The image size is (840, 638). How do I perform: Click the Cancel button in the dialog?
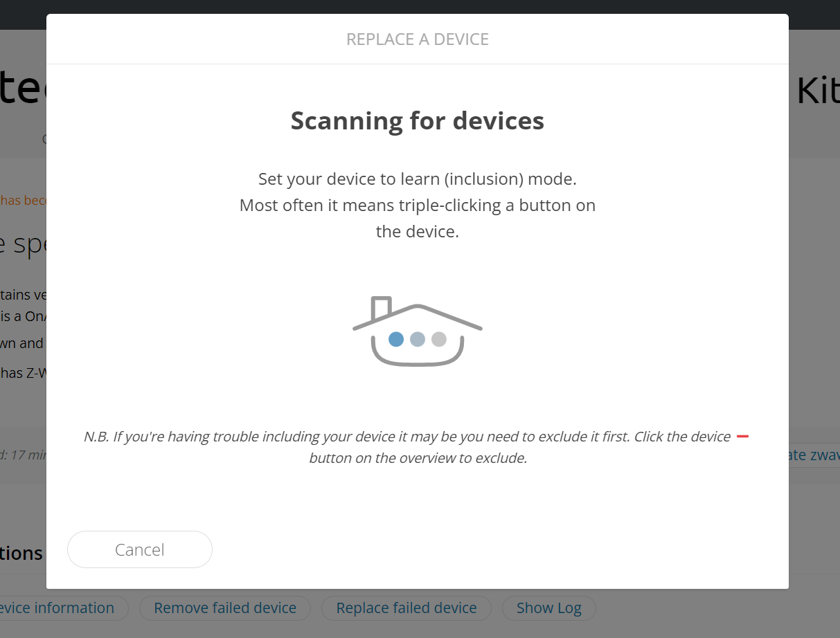(139, 549)
